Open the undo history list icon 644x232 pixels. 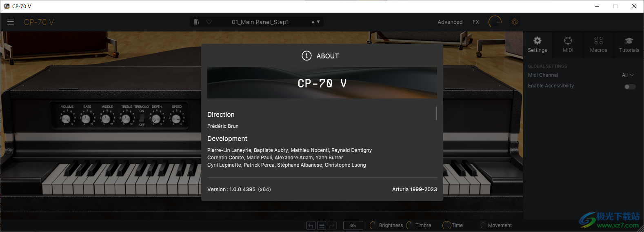(x=322, y=225)
